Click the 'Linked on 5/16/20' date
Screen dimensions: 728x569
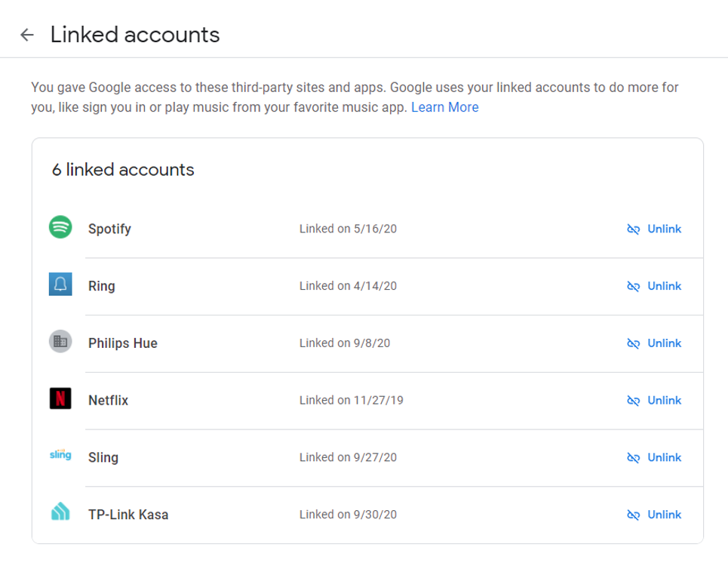click(x=349, y=229)
